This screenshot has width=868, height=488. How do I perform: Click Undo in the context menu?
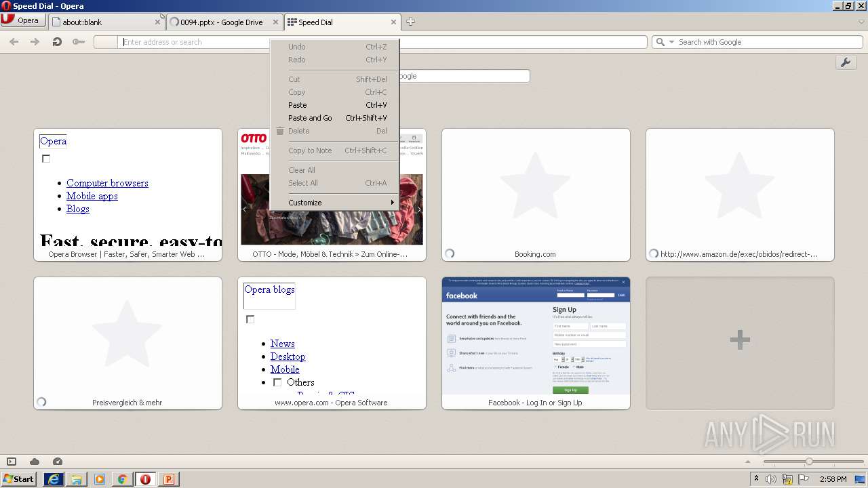pos(335,47)
